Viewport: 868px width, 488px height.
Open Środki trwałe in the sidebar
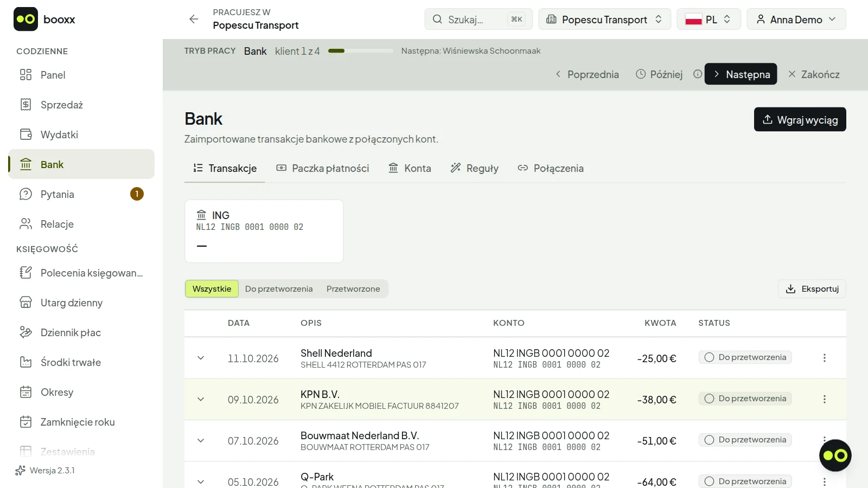click(81, 362)
